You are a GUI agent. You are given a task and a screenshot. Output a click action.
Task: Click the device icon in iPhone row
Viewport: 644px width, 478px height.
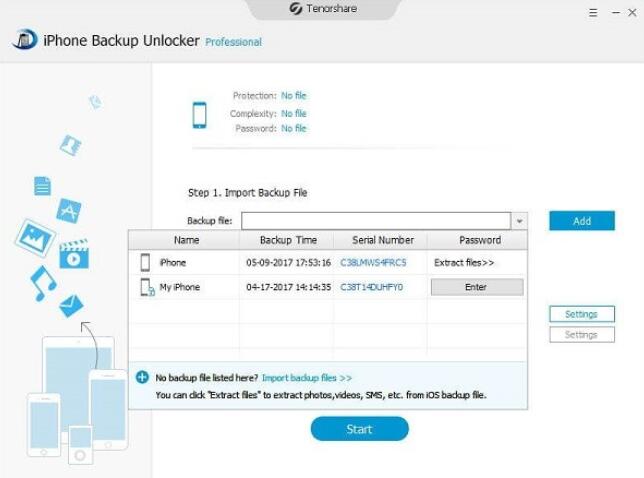145,262
